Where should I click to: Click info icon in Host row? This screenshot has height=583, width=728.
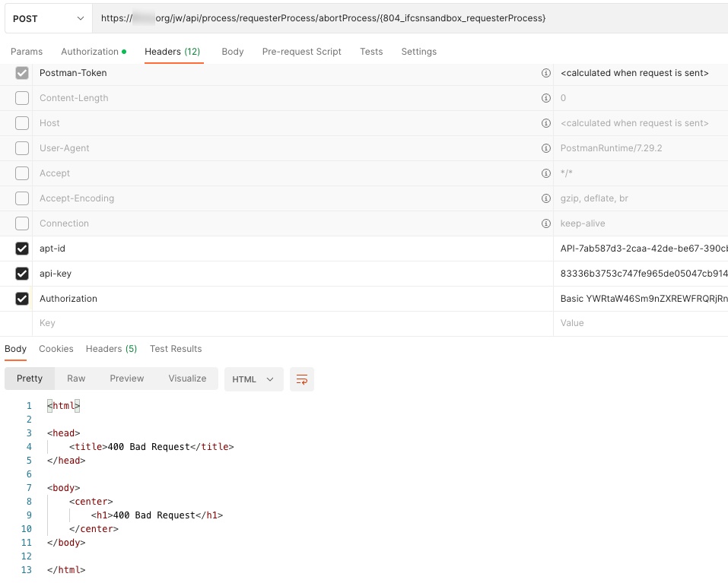tap(545, 123)
